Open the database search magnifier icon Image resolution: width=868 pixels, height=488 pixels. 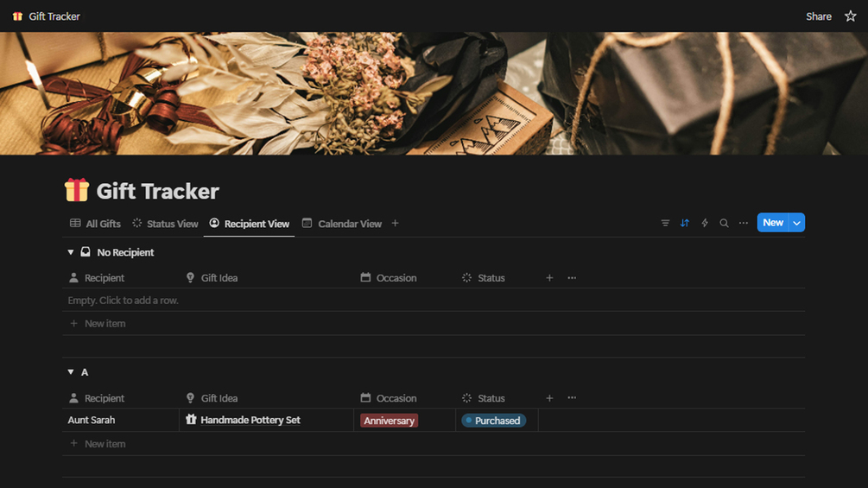[x=724, y=223]
